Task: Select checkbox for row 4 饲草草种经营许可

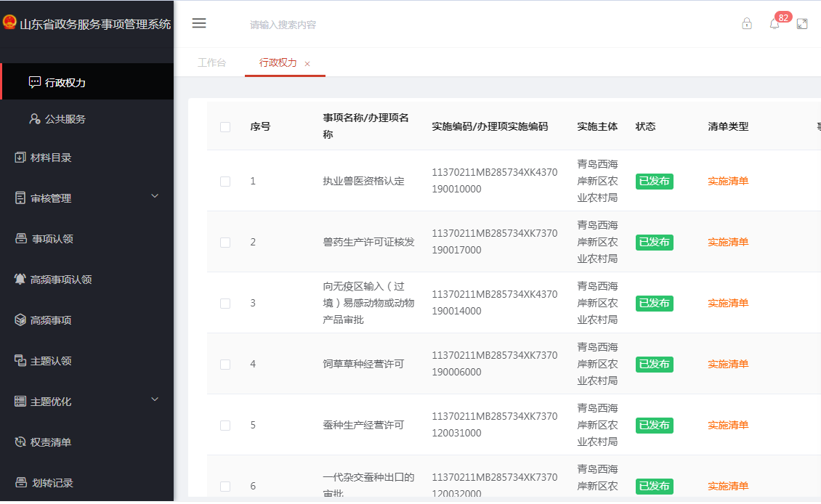Action: pyautogui.click(x=225, y=365)
